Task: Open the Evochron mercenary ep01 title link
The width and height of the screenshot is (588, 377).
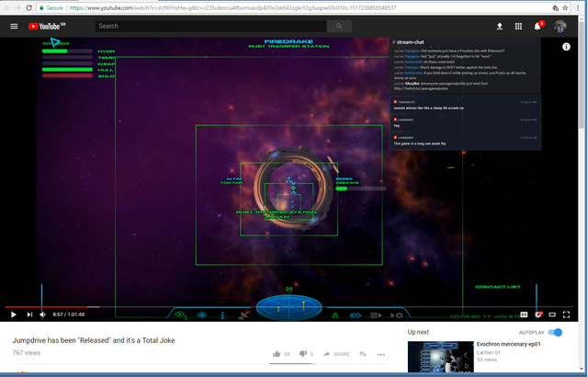Action: click(508, 344)
